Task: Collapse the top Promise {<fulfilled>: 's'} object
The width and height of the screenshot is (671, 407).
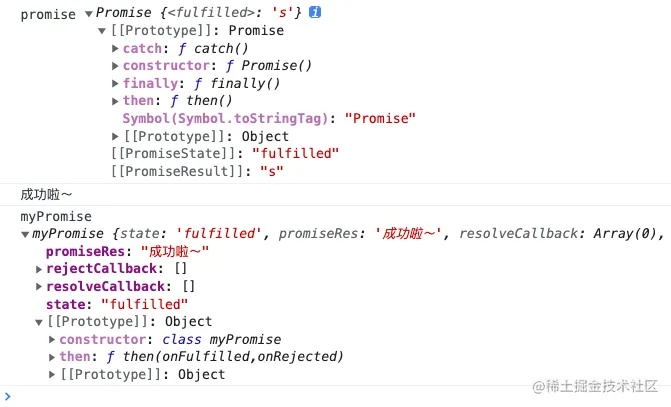Action: pos(89,14)
